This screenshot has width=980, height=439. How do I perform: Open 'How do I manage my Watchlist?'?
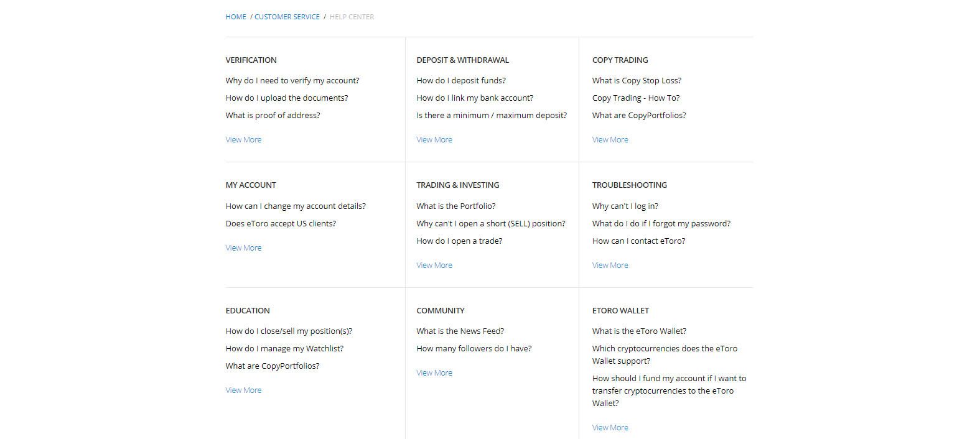[x=284, y=349]
